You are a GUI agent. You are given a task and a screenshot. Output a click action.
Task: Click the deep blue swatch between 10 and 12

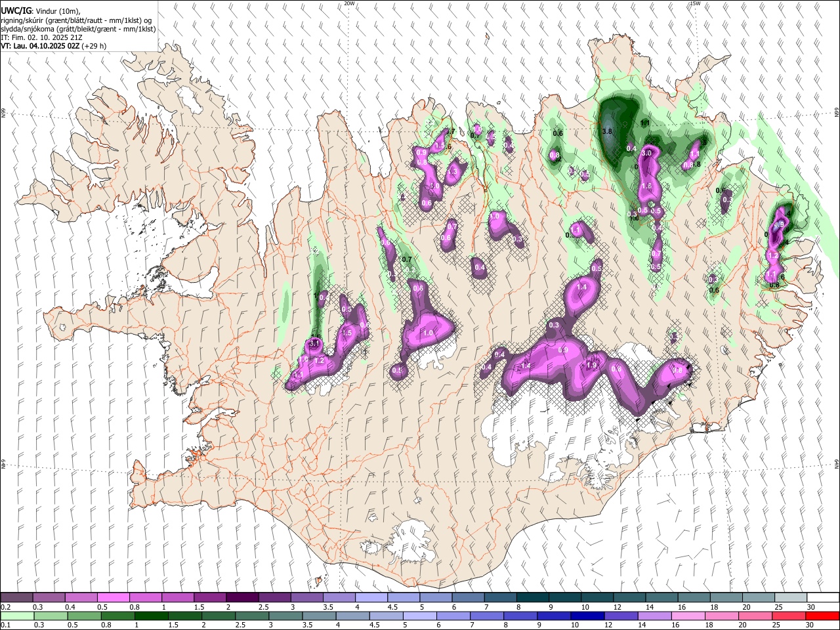tap(587, 616)
